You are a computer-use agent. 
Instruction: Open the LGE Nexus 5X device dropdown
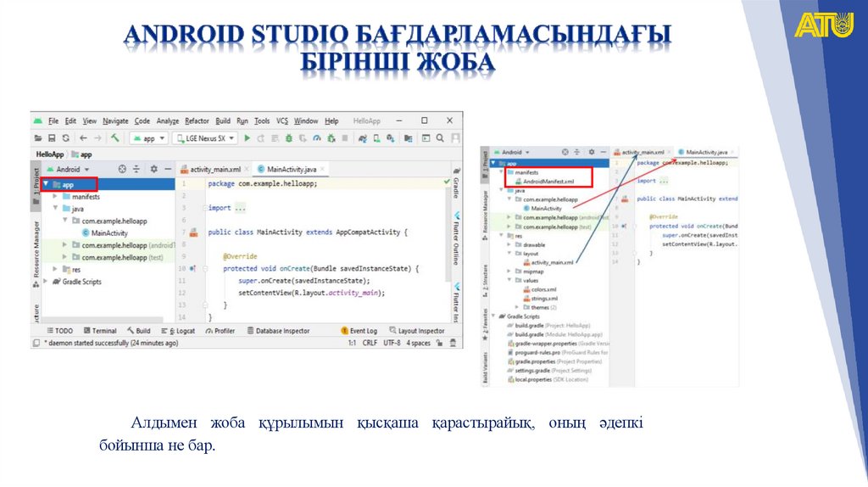205,138
